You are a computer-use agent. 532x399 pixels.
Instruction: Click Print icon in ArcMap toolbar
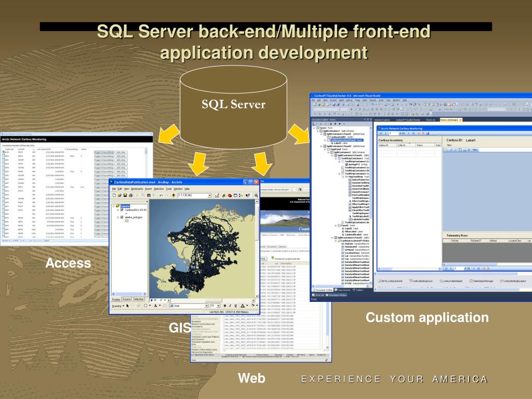[130, 195]
